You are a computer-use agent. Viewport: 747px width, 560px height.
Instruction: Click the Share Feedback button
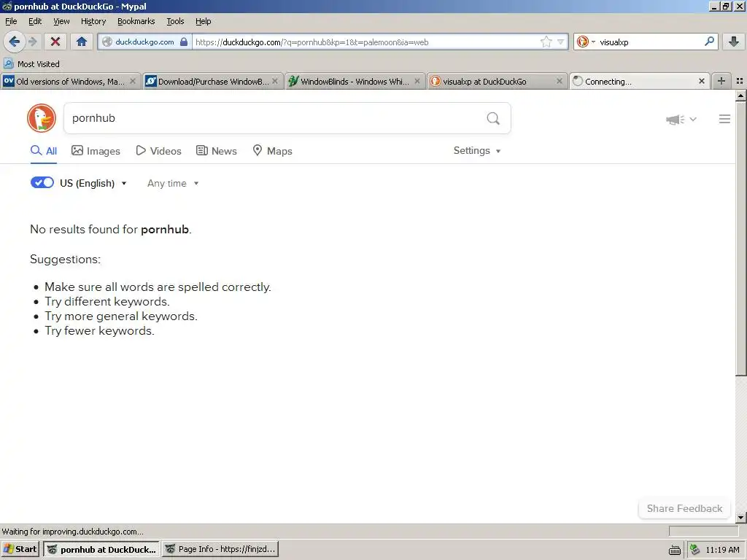pos(684,508)
